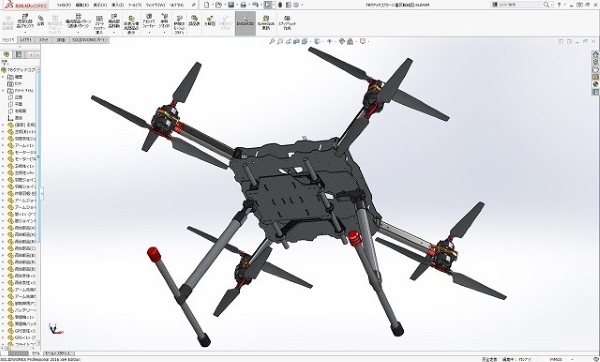The width and height of the screenshot is (600, 362).
Task: Click the pin icon beside the menu bar
Action: tap(194, 5)
